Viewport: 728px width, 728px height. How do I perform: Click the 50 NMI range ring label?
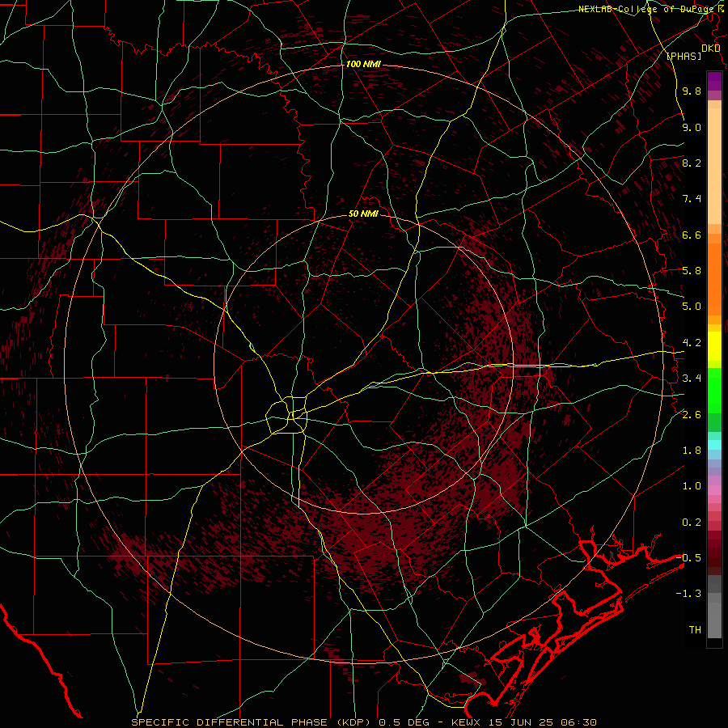[x=363, y=214]
